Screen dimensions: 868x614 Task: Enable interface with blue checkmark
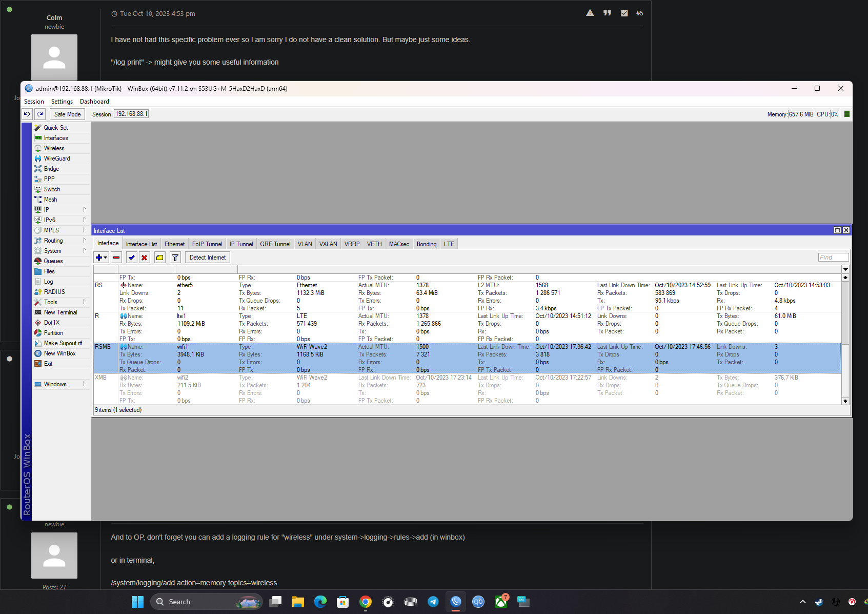click(132, 258)
